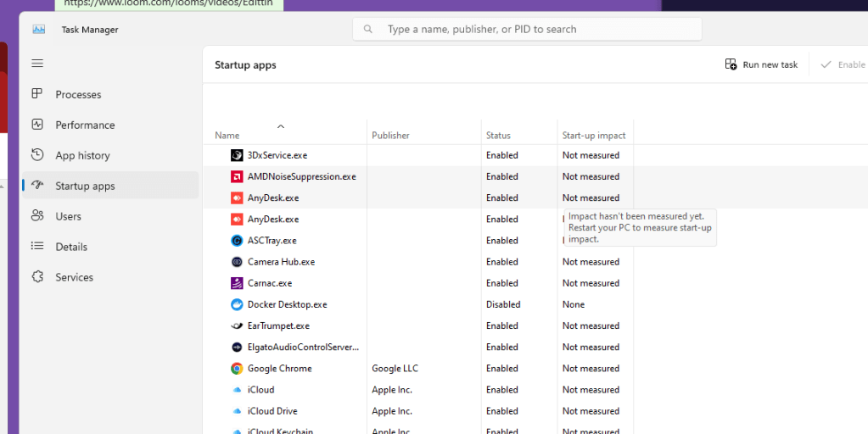Click the Google Chrome icon
This screenshot has width=868, height=434.
pos(237,368)
